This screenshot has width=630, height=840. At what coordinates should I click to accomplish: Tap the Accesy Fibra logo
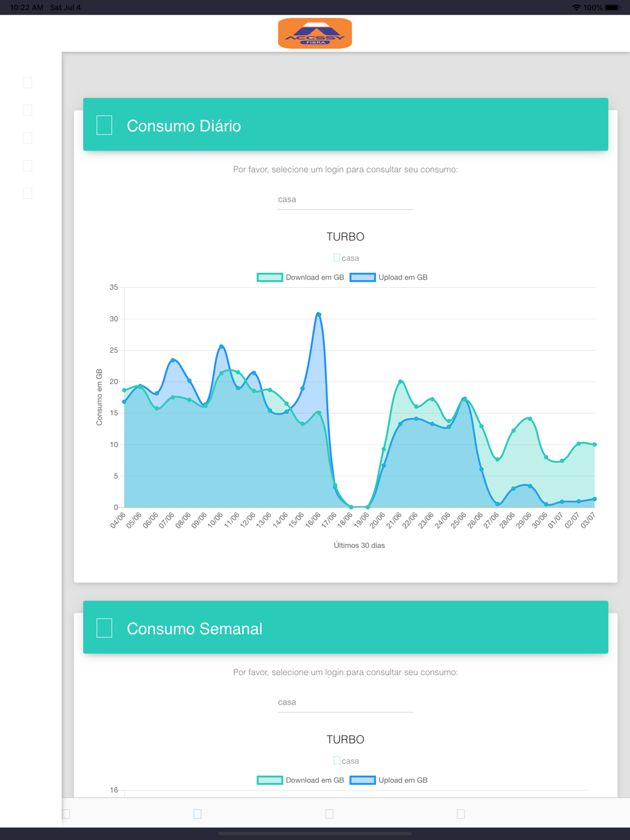315,33
